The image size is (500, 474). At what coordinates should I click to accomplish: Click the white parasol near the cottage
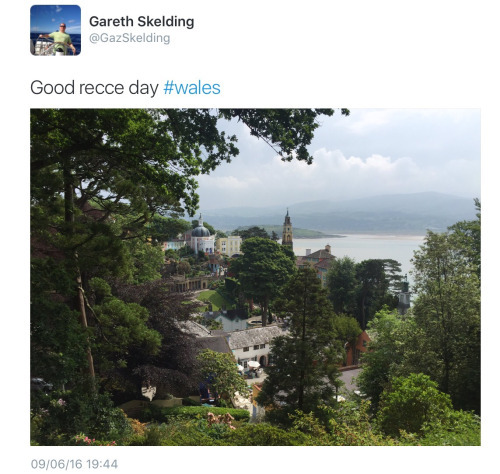click(x=253, y=364)
